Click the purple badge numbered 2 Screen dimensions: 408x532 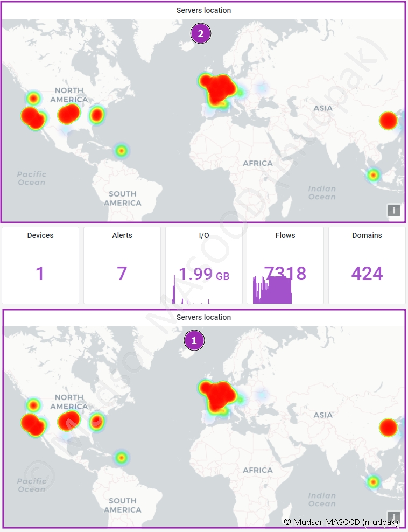coord(201,34)
